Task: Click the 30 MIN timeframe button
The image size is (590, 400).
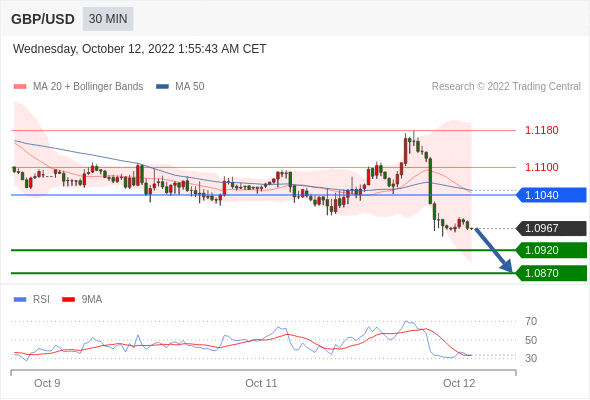Action: pyautogui.click(x=108, y=19)
